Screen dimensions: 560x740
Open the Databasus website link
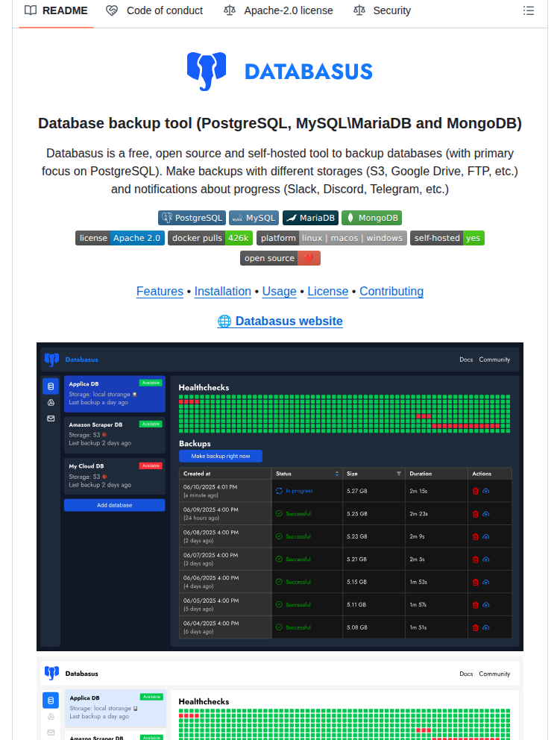[x=280, y=321]
